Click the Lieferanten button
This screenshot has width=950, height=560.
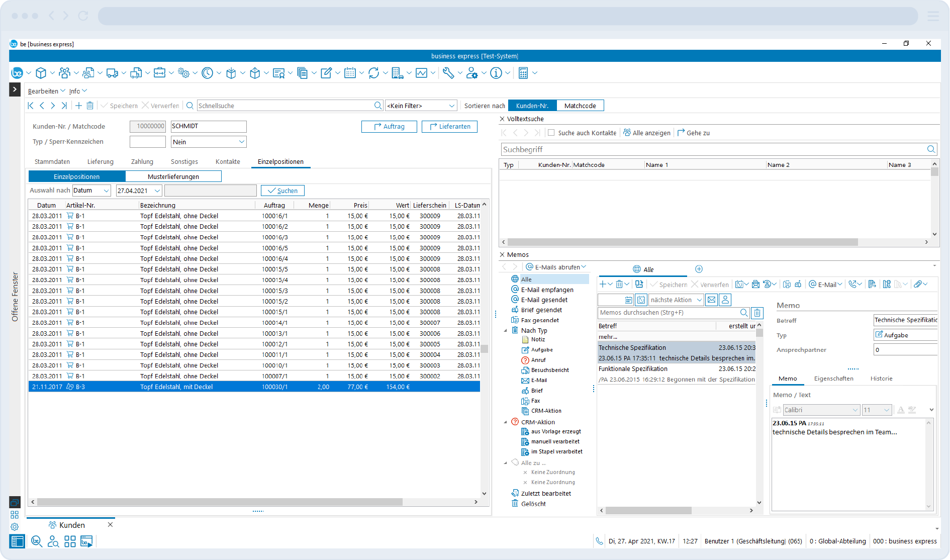click(x=449, y=127)
